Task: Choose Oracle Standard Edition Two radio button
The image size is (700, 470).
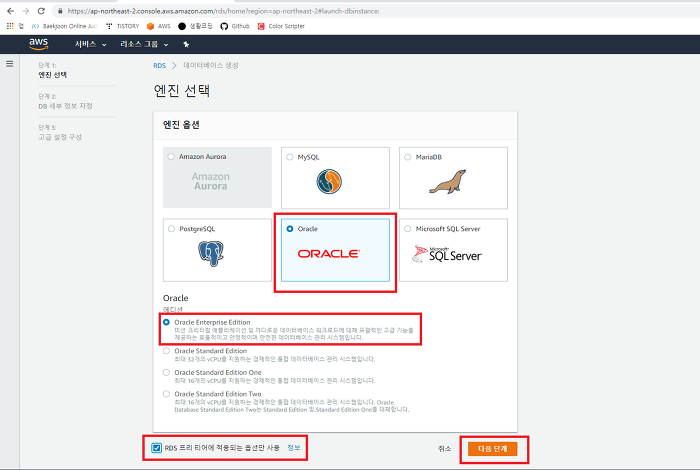Action: [x=167, y=394]
